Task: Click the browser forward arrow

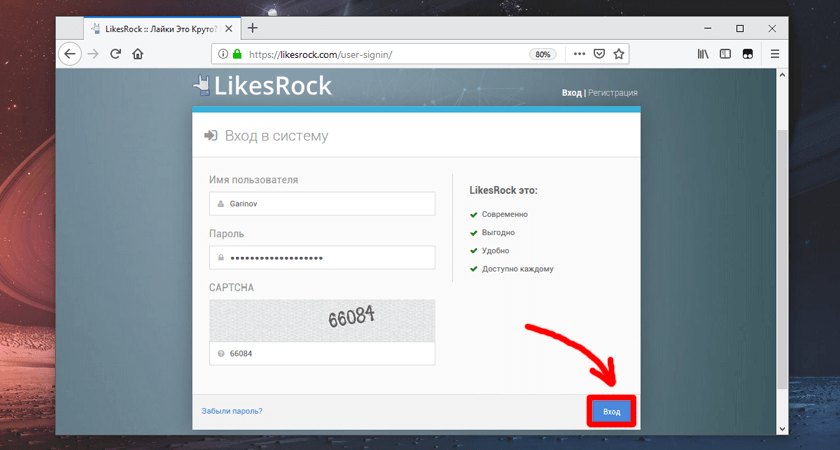Action: [x=93, y=54]
